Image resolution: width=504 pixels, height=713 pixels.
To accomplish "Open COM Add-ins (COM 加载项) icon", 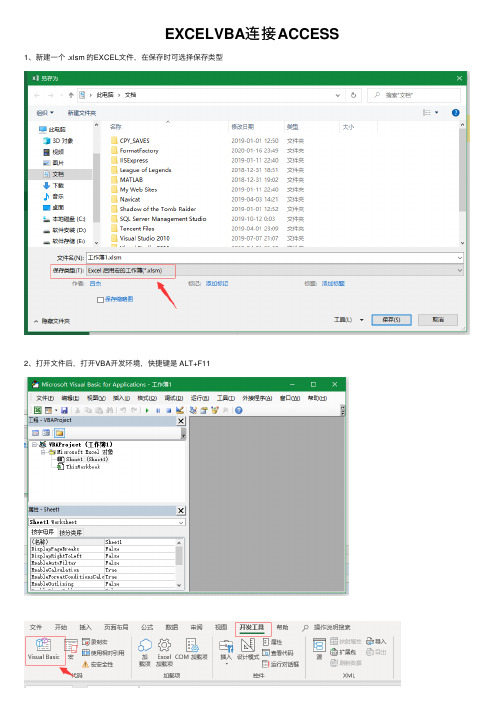I will 192,645.
